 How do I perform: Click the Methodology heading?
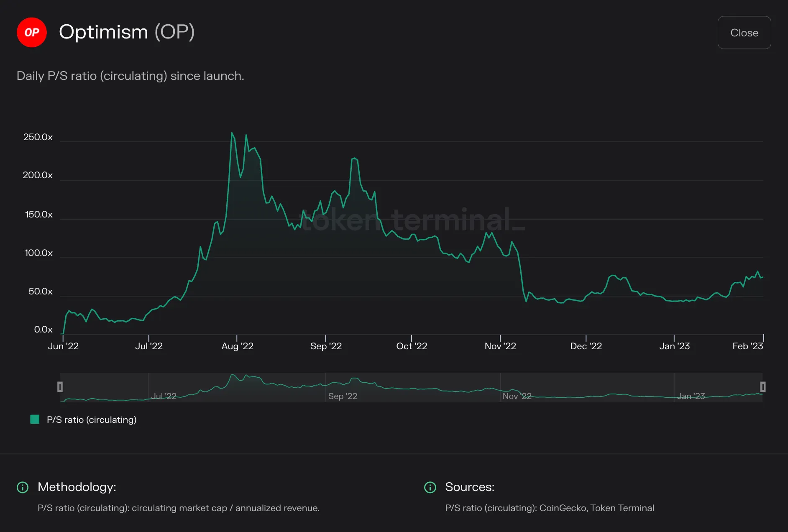(x=77, y=487)
